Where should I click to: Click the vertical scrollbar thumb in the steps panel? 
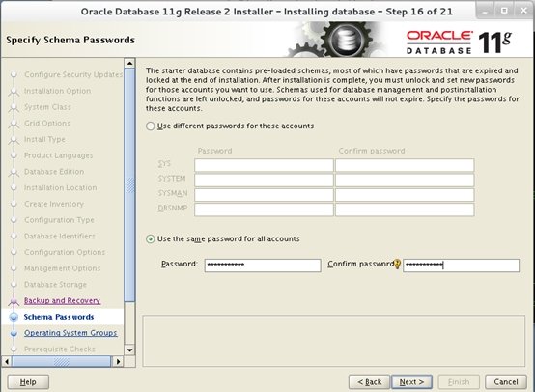point(129,184)
